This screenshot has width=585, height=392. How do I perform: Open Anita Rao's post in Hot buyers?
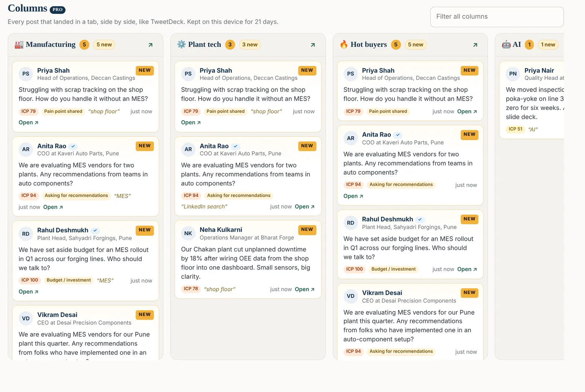pos(354,196)
